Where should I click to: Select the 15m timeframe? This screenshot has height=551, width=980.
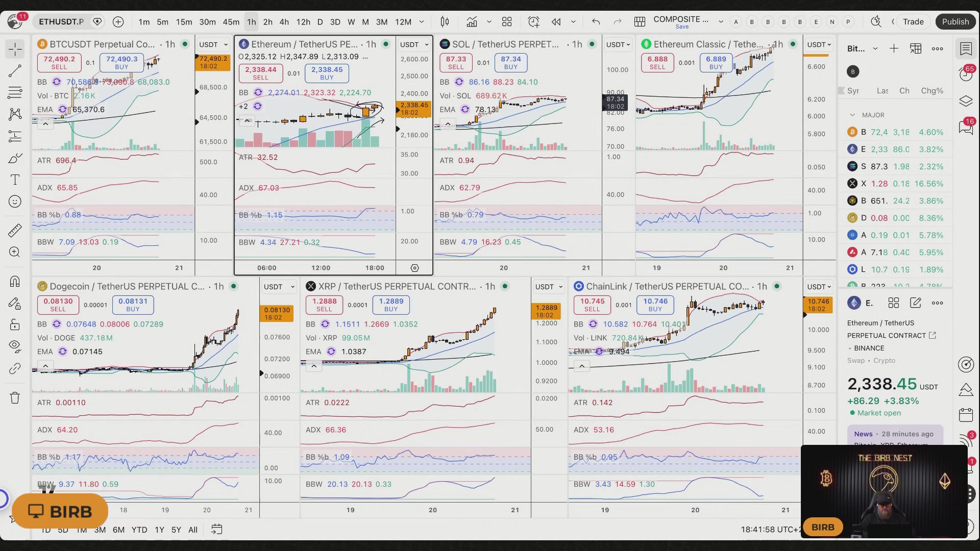pyautogui.click(x=184, y=22)
